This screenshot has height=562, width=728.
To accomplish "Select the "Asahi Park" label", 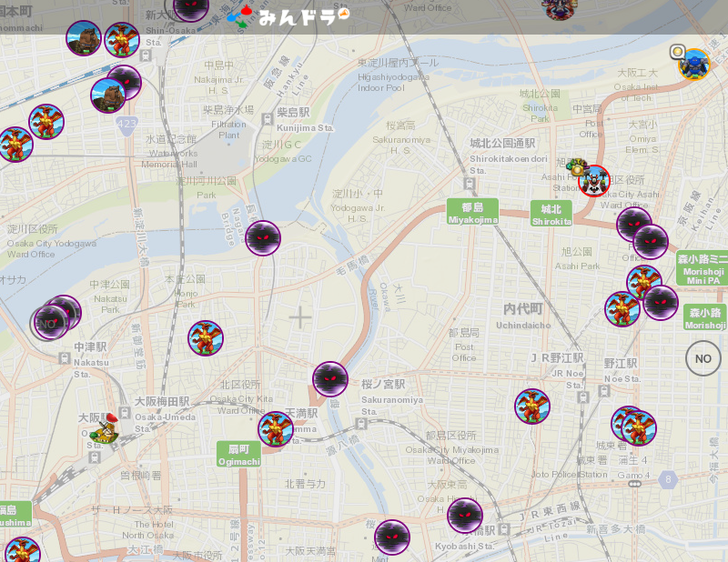I will point(578,266).
